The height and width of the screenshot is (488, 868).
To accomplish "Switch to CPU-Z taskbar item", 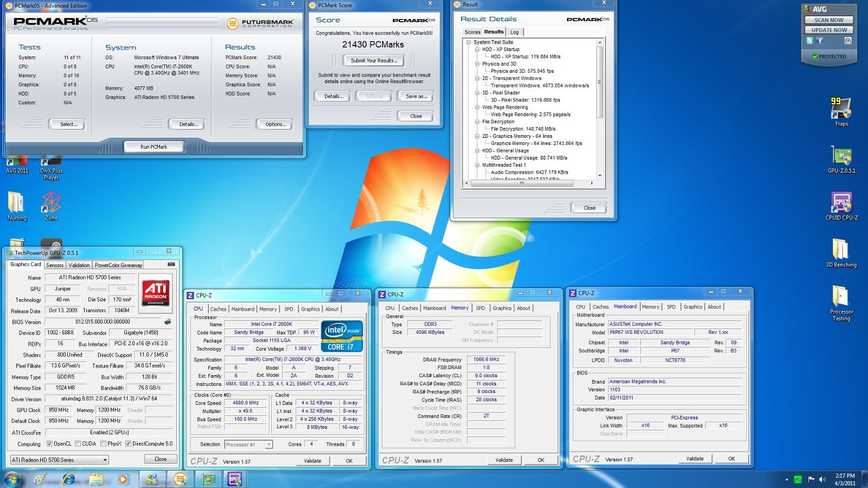I will [235, 479].
